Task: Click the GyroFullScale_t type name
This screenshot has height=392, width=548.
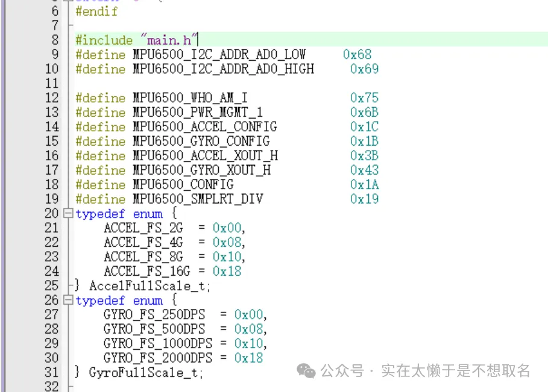Action: pos(146,373)
